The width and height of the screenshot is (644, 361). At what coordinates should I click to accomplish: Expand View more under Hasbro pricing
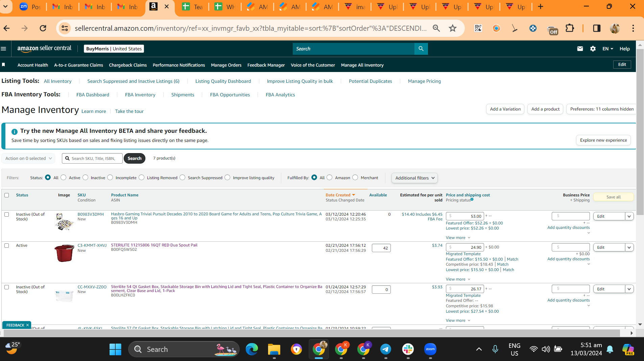click(x=458, y=238)
